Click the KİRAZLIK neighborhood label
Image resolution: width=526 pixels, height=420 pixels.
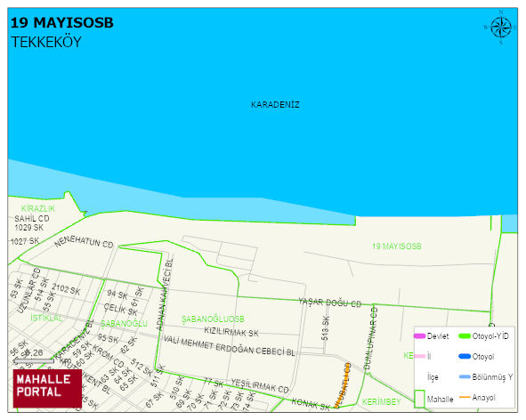pos(38,208)
